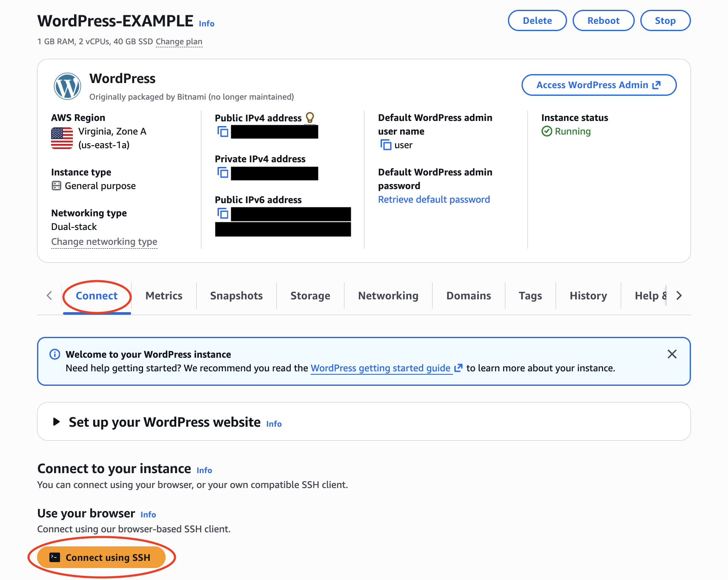Open the partially visible Help tab
The width and height of the screenshot is (728, 580).
coord(651,296)
